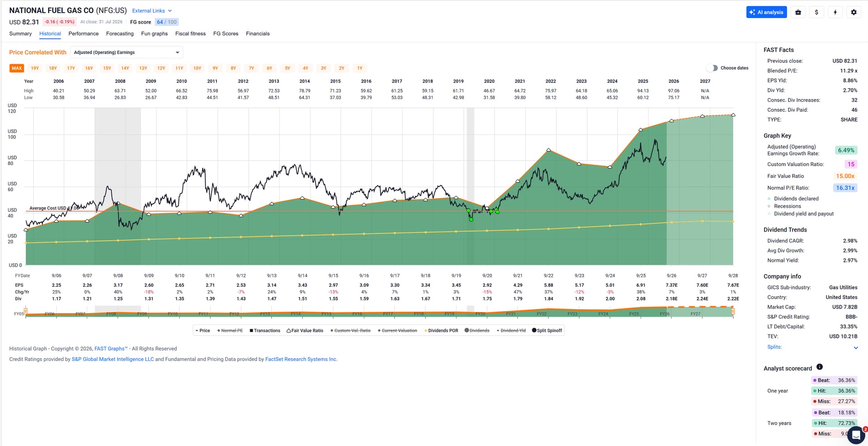The image size is (868, 446).
Task: Click the Fair Value Ratio 15.00x swatch
Action: click(845, 176)
